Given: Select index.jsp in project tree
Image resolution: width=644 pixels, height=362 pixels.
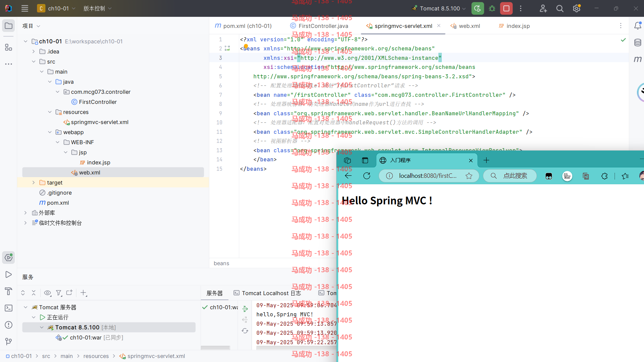Looking at the screenshot, I should (95, 162).
